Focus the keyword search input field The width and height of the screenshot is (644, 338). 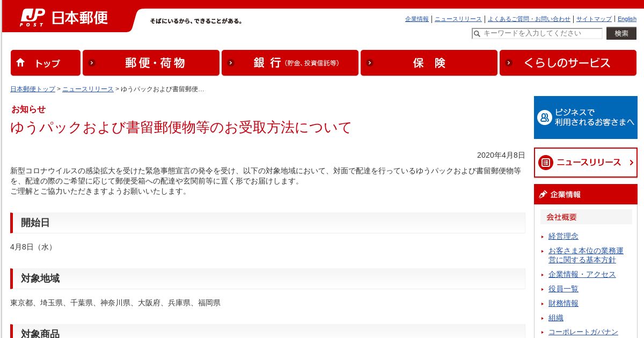pos(537,33)
